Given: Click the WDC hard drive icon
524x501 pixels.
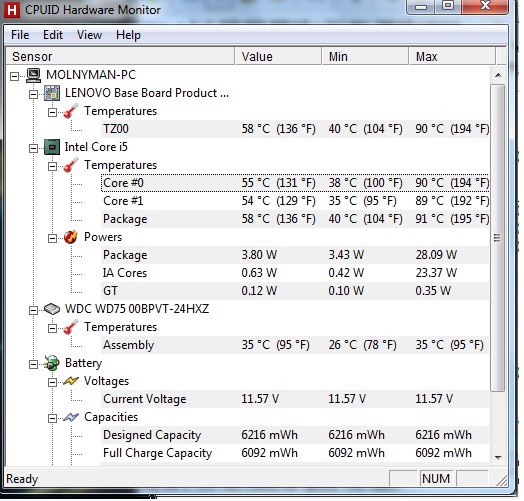Looking at the screenshot, I should [x=52, y=309].
